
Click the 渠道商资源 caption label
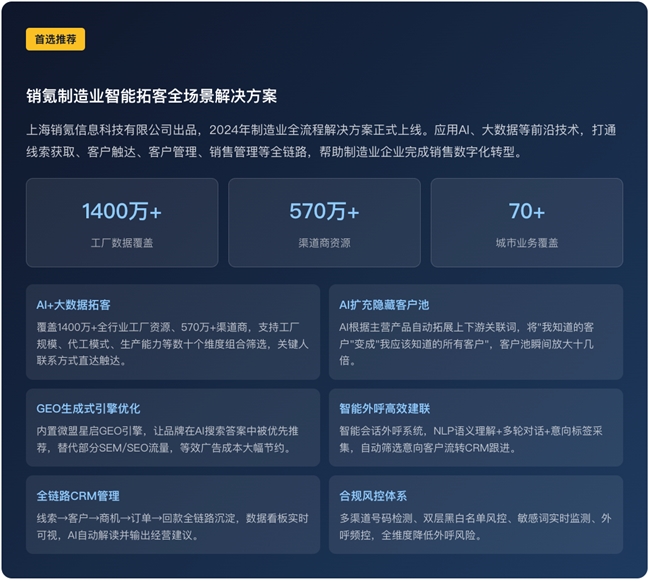click(324, 243)
